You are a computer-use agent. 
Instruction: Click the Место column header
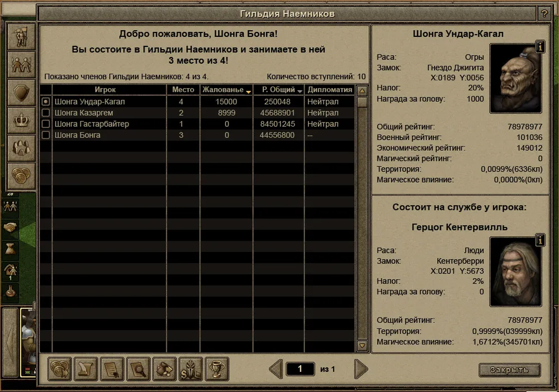click(x=183, y=90)
